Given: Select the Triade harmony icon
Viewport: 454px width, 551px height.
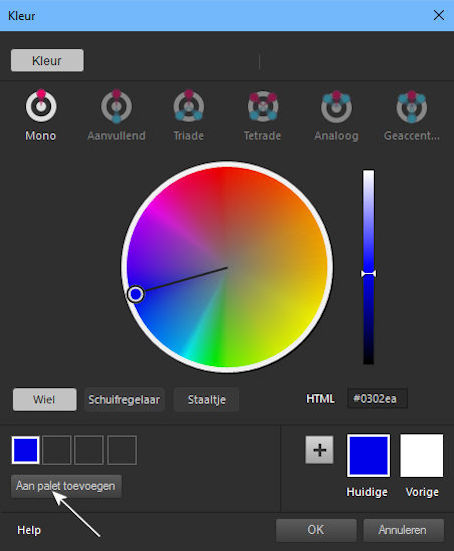Looking at the screenshot, I should click(x=189, y=106).
